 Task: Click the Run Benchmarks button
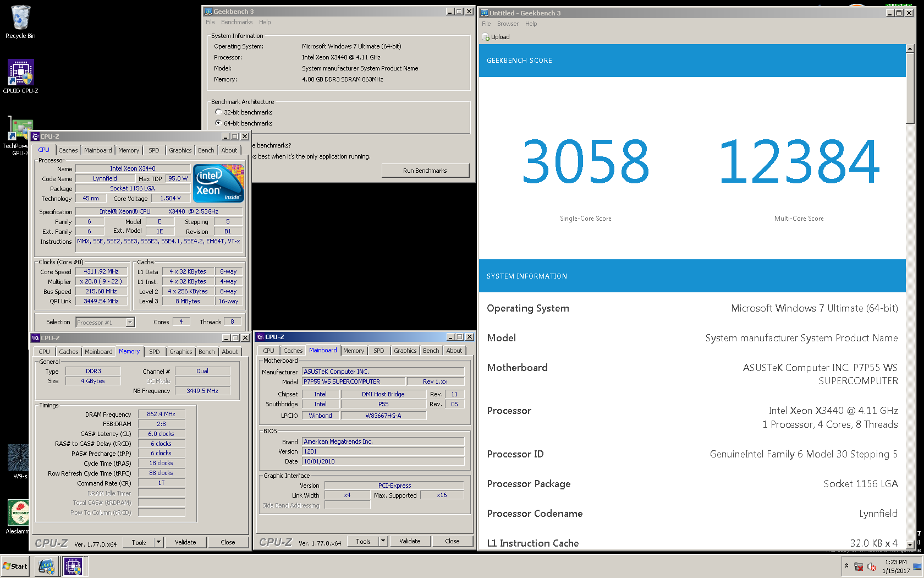point(425,171)
